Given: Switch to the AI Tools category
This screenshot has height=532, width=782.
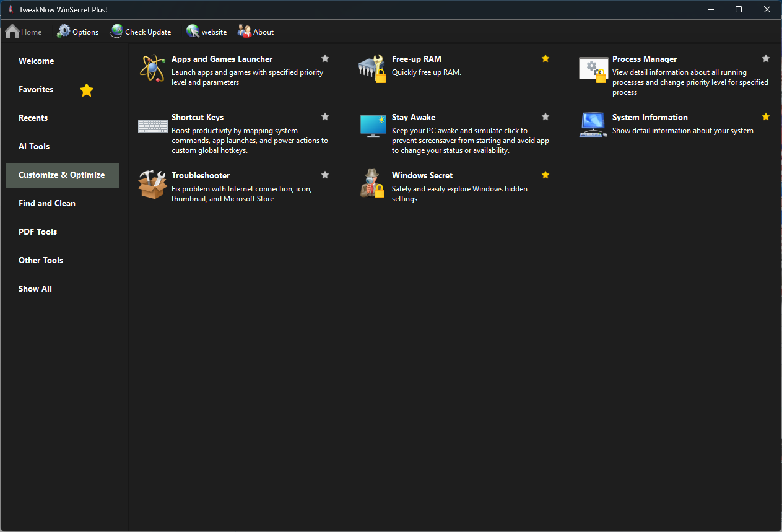Looking at the screenshot, I should point(34,147).
